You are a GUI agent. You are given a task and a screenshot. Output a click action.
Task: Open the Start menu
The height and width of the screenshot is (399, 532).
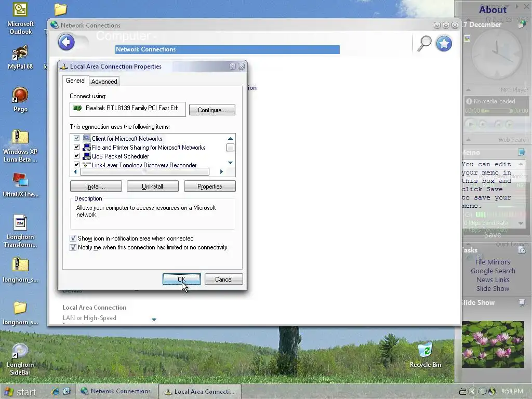[x=20, y=392]
